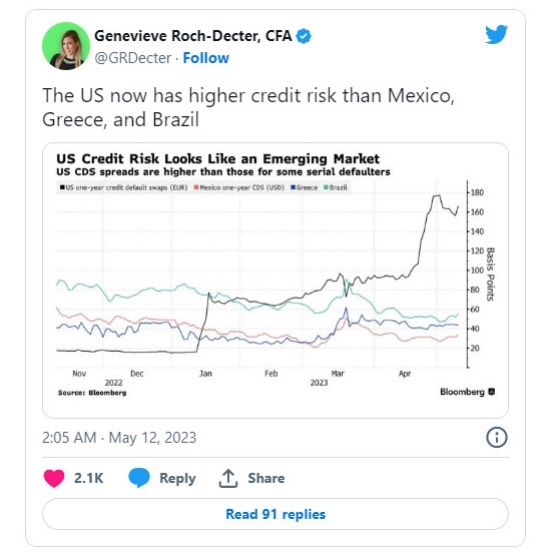The image size is (554, 554).
Task: Open the Twitter bird logo
Action: click(496, 34)
